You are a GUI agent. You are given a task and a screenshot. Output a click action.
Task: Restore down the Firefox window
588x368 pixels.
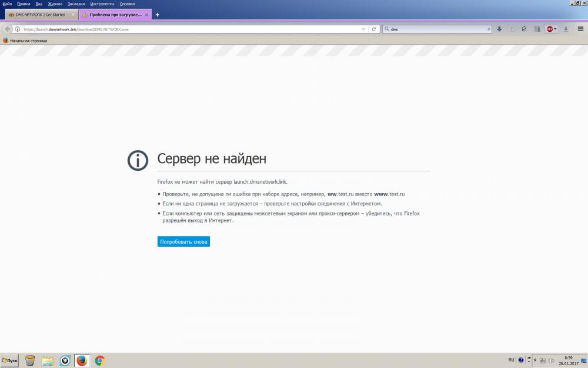578,3
